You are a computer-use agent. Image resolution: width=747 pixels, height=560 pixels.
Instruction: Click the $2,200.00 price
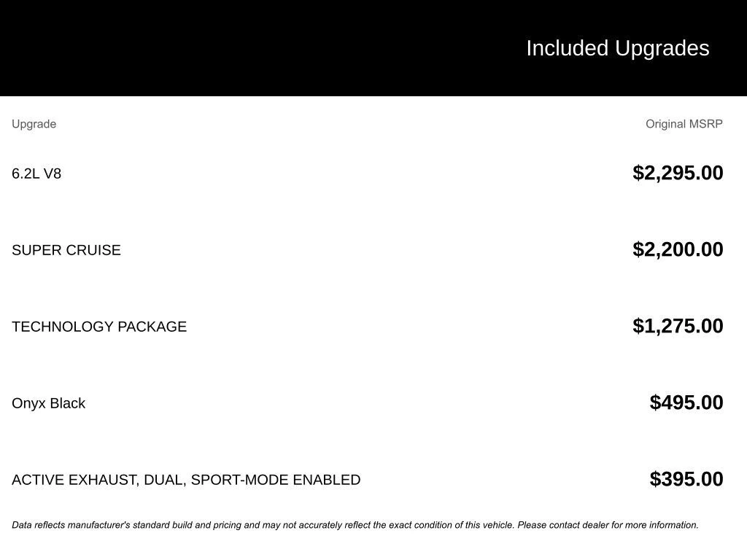coord(678,249)
